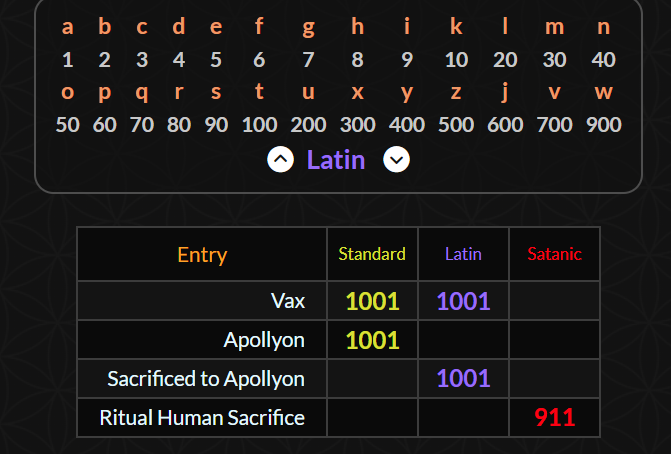Image resolution: width=671 pixels, height=454 pixels.
Task: Click letter f in cipher chart
Action: click(259, 26)
